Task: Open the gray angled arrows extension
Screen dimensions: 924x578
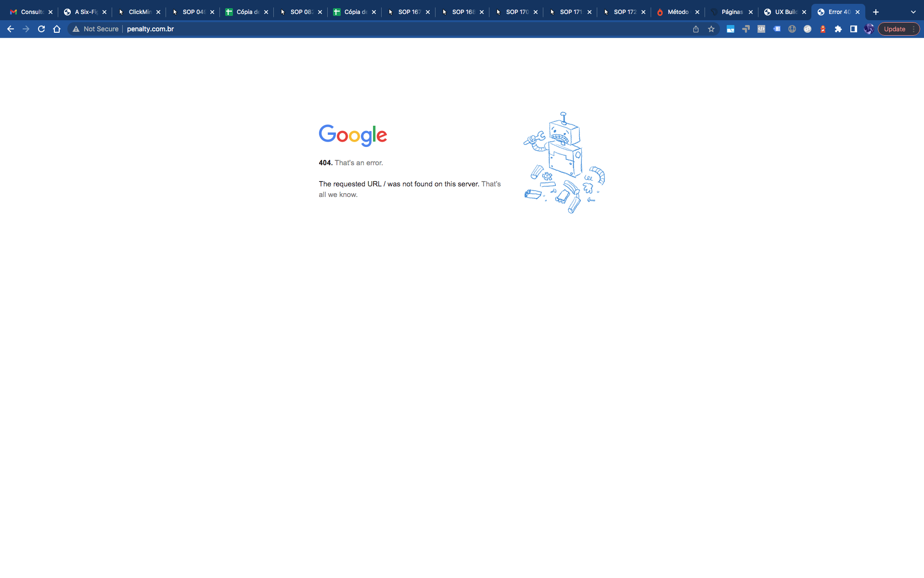Action: tap(746, 29)
